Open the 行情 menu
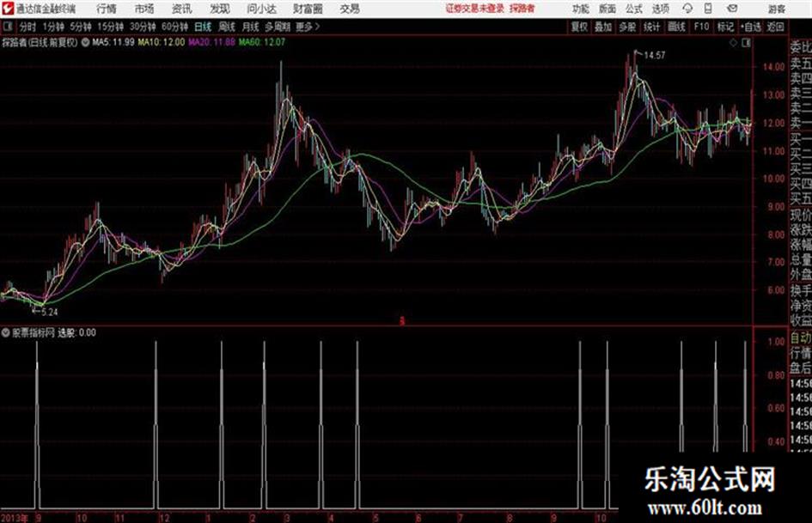812x523 pixels. (107, 9)
